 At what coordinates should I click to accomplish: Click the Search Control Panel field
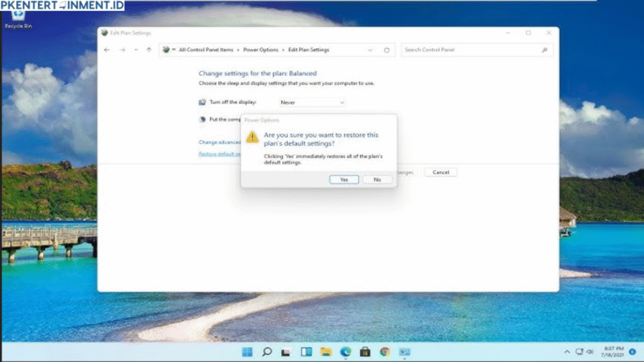pos(472,50)
